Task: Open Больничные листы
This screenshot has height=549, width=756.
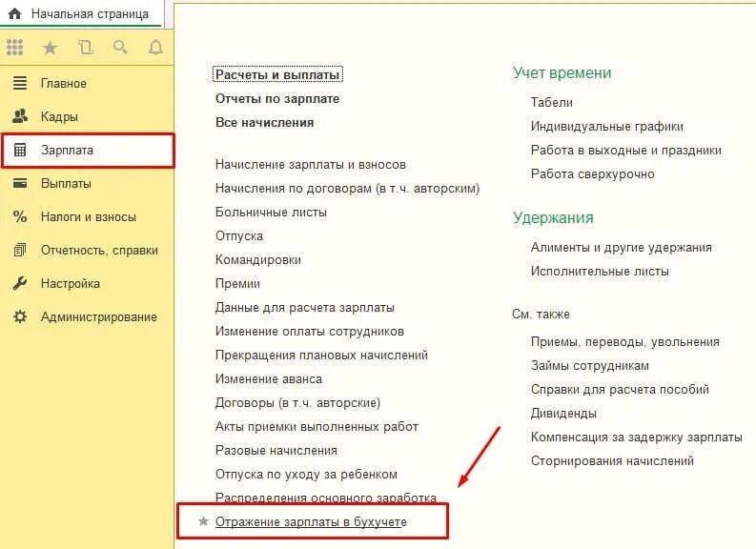Action: click(271, 213)
